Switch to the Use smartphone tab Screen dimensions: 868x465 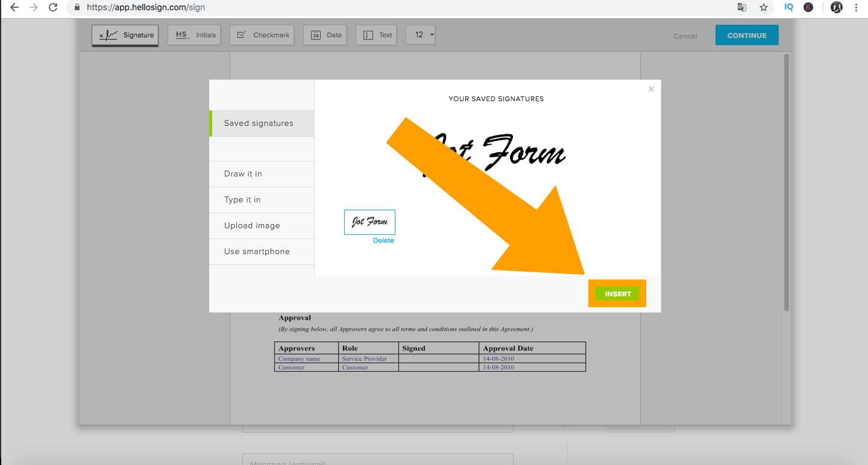click(x=262, y=252)
